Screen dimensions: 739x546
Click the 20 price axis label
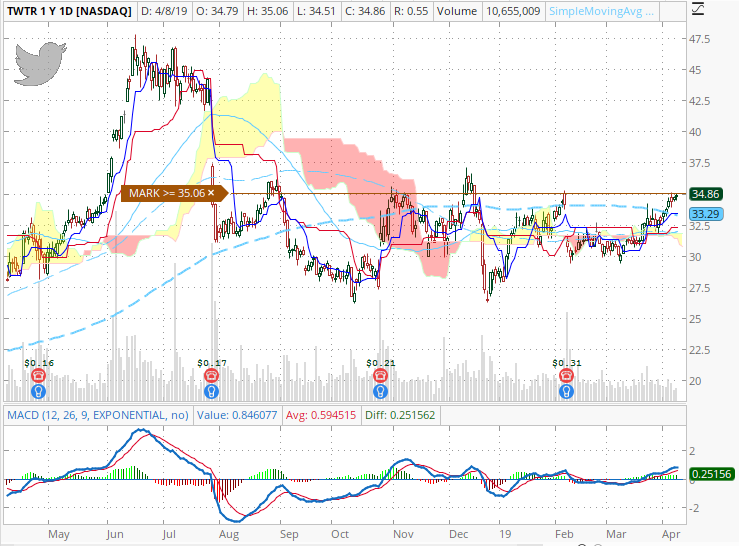click(695, 381)
